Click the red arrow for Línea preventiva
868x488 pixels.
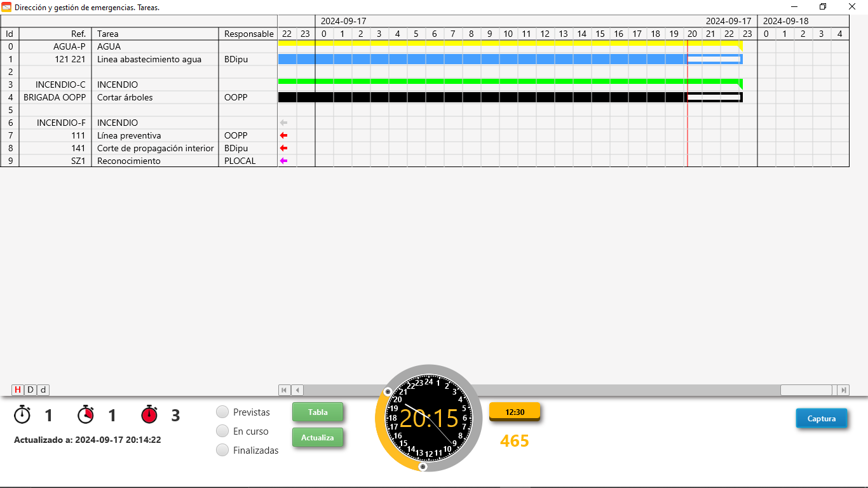pos(283,135)
